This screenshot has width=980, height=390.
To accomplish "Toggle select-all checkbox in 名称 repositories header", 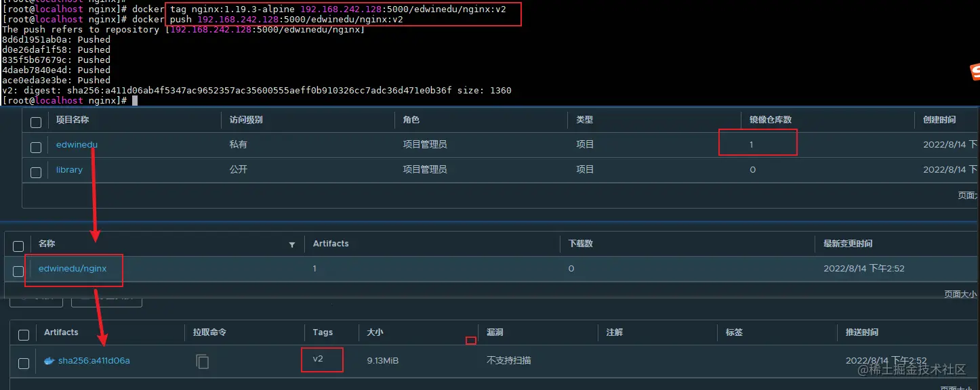I will click(x=18, y=246).
